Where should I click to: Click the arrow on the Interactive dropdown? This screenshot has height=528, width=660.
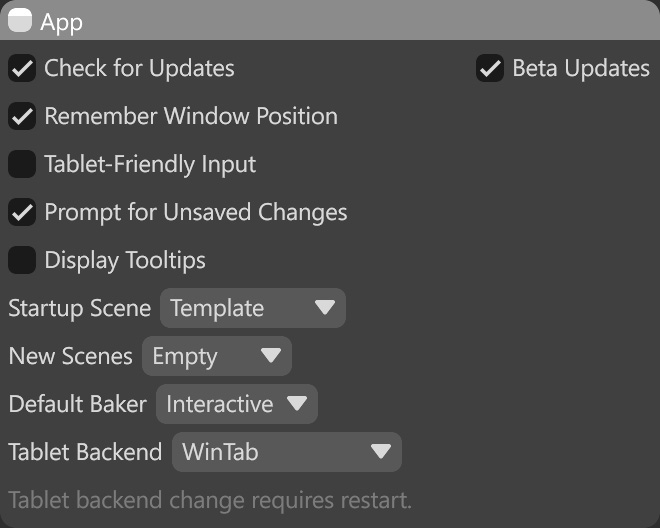tap(296, 405)
